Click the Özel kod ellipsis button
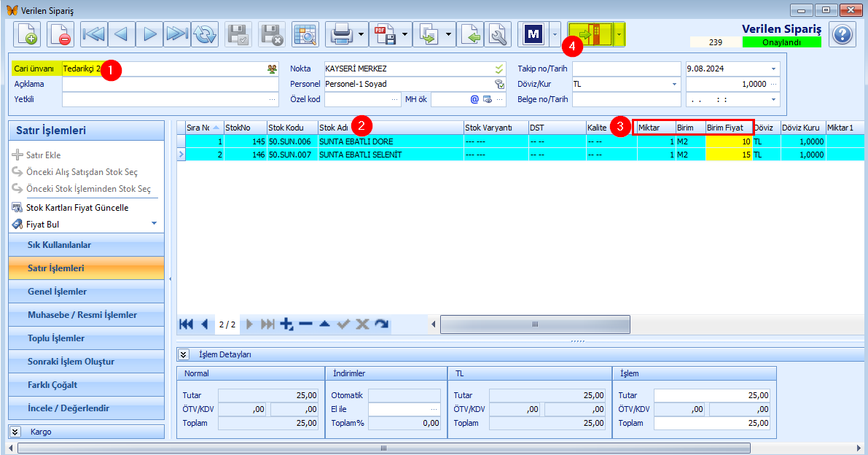This screenshot has height=455, width=868. [x=395, y=100]
